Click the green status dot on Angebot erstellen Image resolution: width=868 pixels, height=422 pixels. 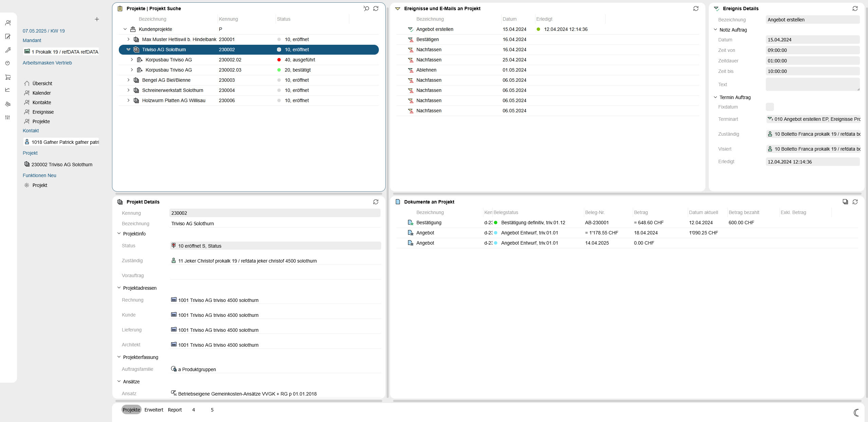coord(538,29)
